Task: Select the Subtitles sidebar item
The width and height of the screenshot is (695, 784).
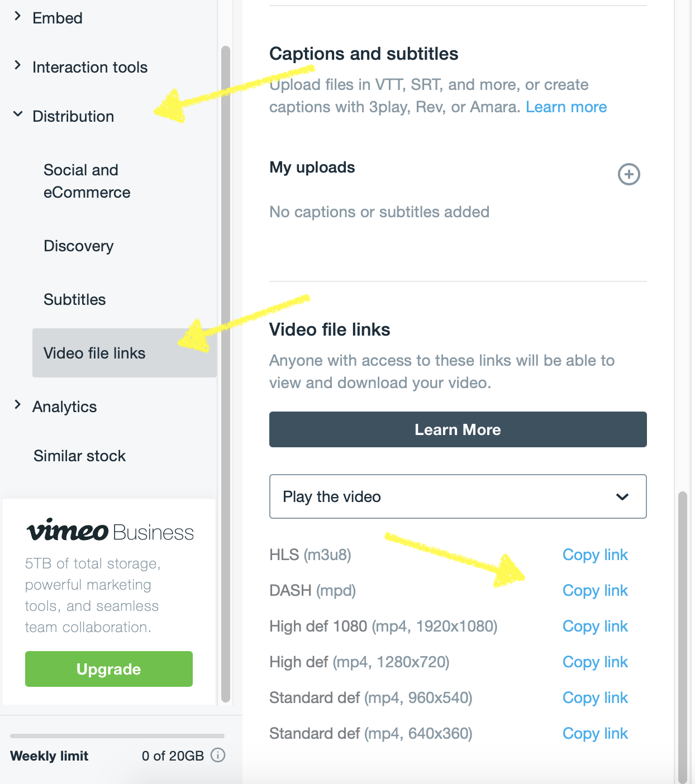Action: coord(74,299)
